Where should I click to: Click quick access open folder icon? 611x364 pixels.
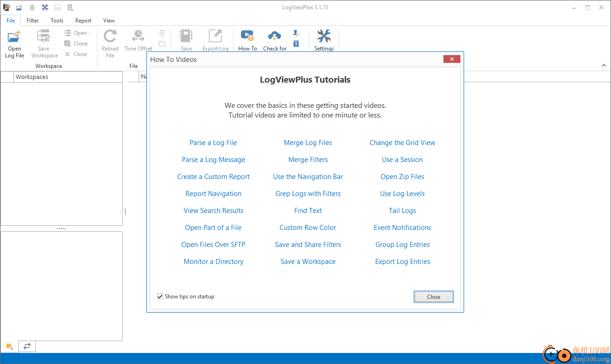pyautogui.click(x=19, y=7)
